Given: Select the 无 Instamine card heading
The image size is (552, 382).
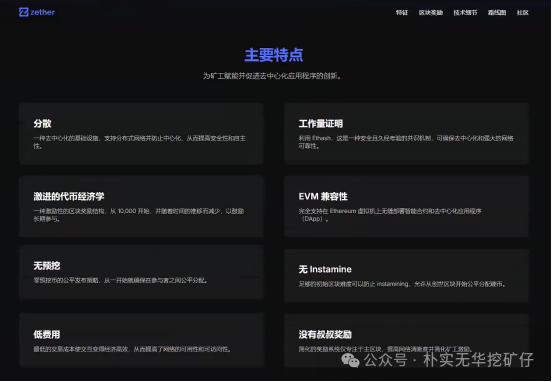Looking at the screenshot, I should coord(325,269).
